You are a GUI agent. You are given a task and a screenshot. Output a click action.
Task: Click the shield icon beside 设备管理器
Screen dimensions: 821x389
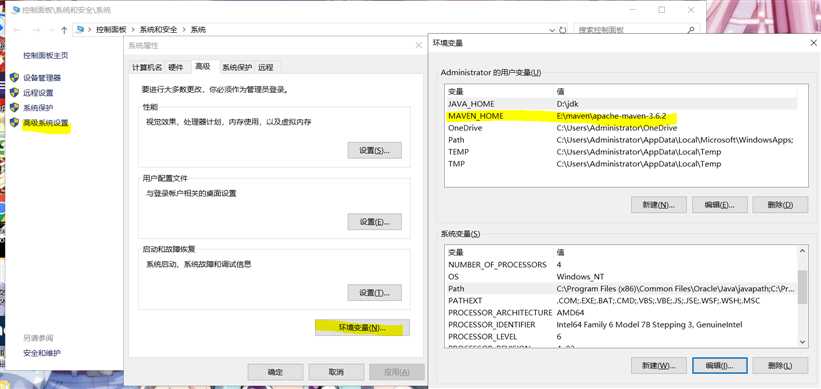pyautogui.click(x=15, y=77)
